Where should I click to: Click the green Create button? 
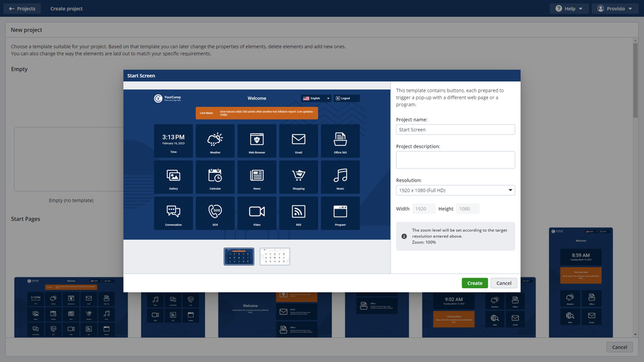click(474, 283)
